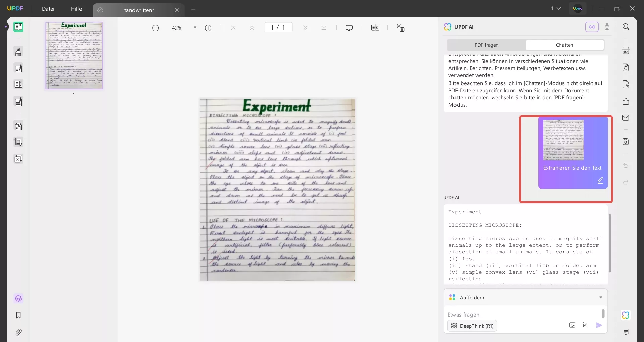The width and height of the screenshot is (644, 342).
Task: Click the zoom out minus button
Action: 155,28
